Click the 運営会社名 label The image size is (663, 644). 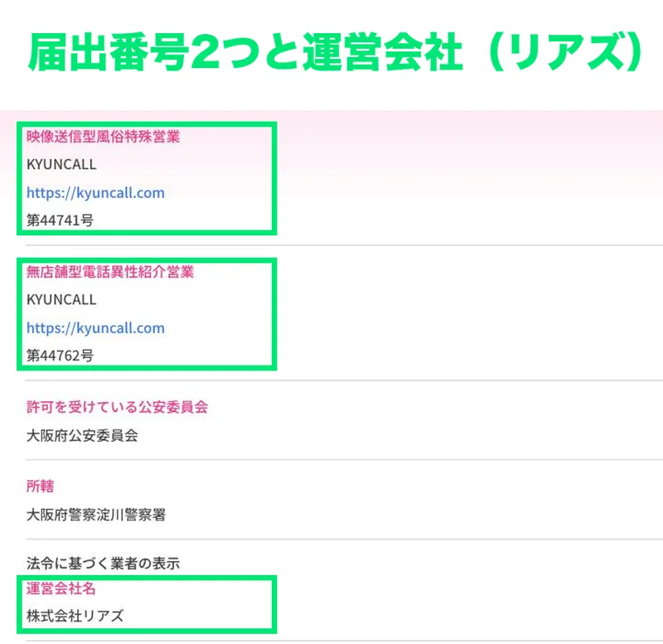click(60, 588)
